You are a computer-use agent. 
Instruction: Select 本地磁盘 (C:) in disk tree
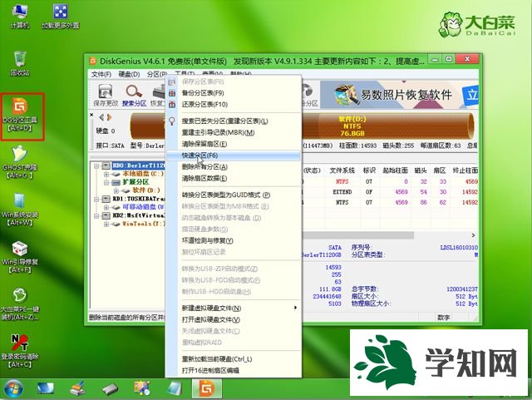tap(143, 174)
